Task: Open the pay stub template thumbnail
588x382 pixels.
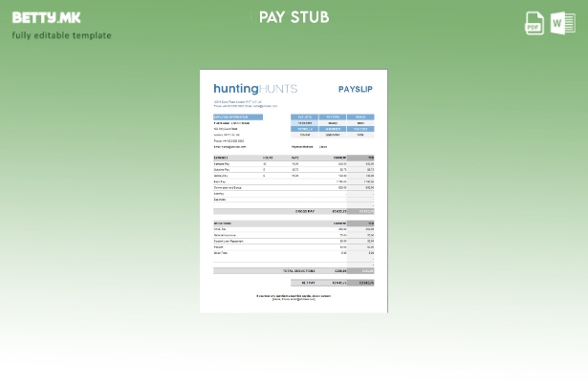Action: [294, 191]
